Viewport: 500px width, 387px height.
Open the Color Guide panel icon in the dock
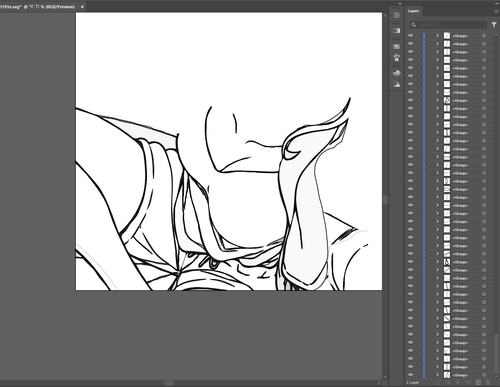(396, 84)
